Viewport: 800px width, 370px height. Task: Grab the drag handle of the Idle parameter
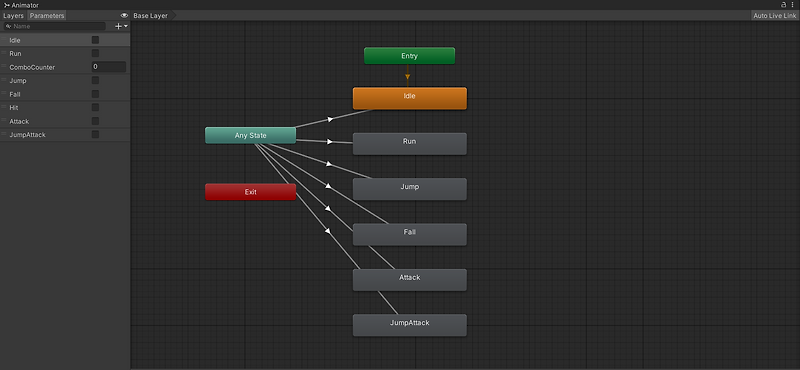[x=4, y=40]
